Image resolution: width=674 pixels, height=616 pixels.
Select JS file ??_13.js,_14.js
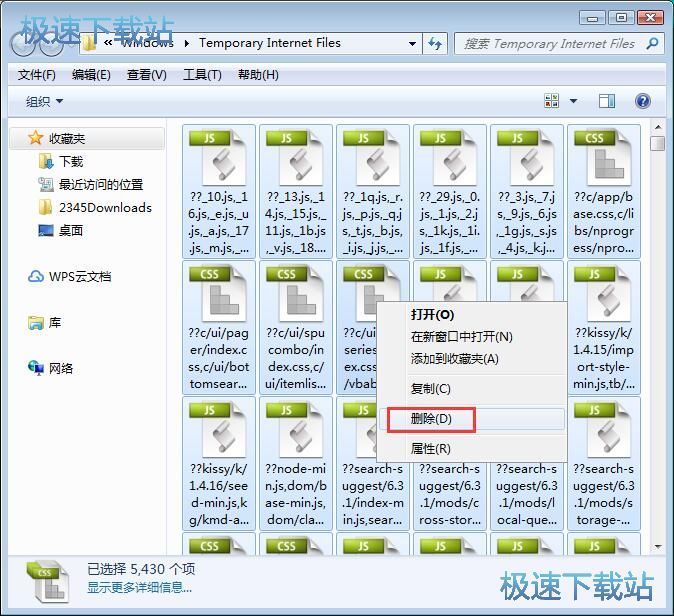pyautogui.click(x=296, y=192)
